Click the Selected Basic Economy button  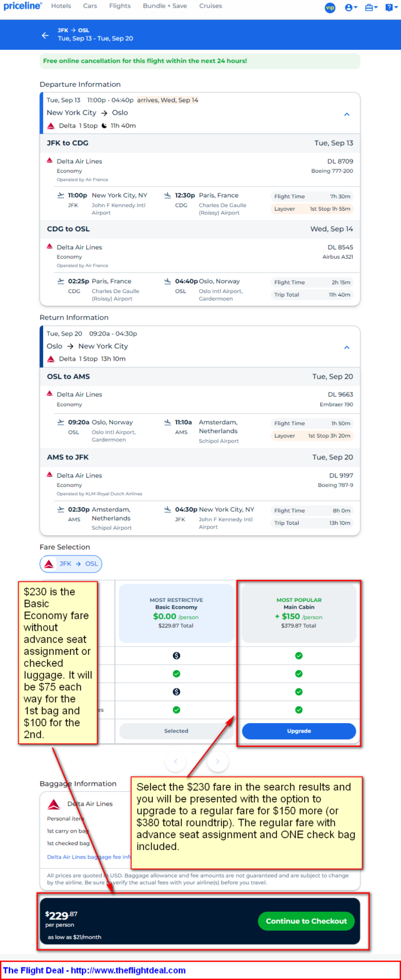pyautogui.click(x=176, y=731)
